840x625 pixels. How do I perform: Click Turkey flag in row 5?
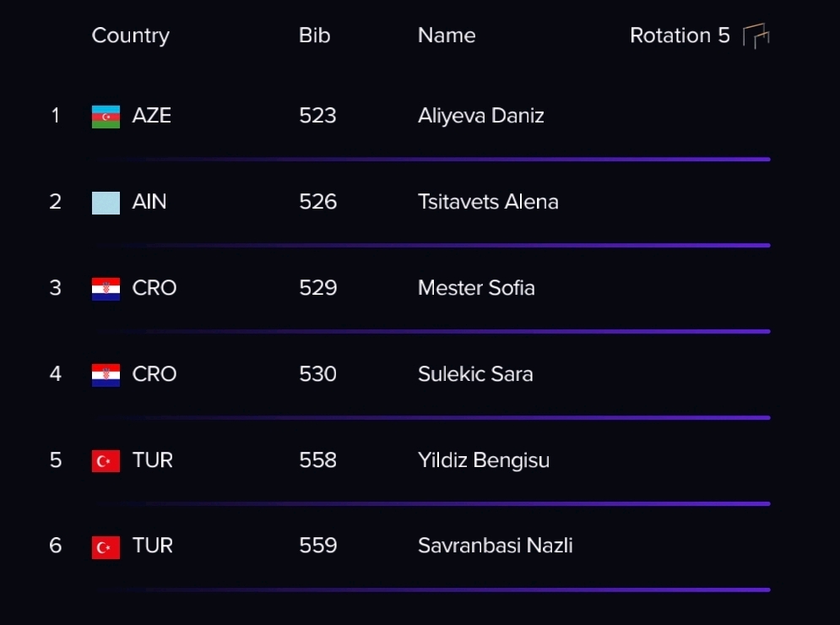tap(106, 461)
